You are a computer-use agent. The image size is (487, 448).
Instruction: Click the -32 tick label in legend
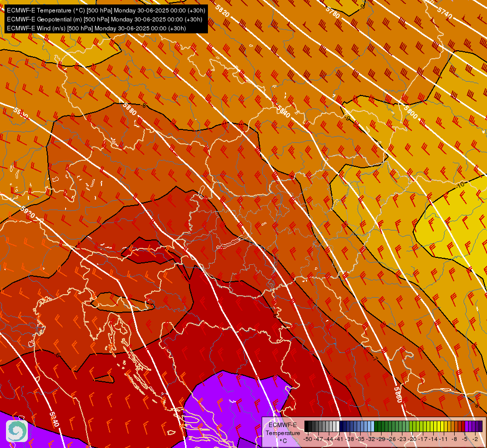click(x=371, y=439)
